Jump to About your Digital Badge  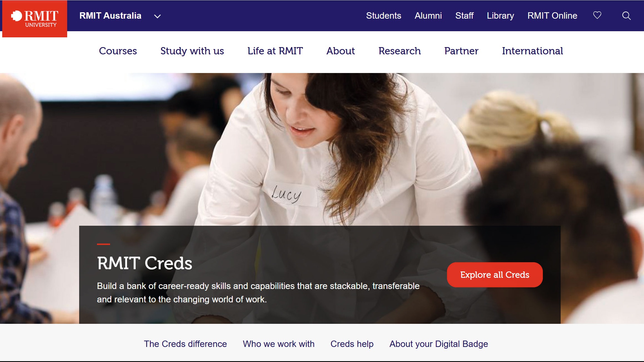pos(439,344)
